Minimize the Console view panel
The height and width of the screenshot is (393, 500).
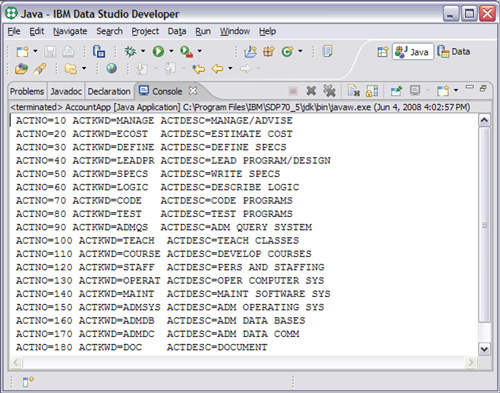pyautogui.click(x=470, y=87)
